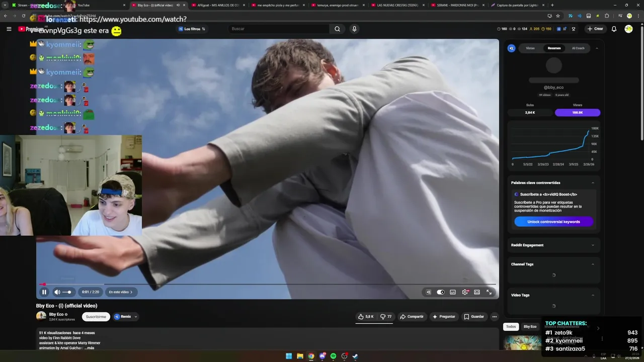
Task: Switch to theater mode view
Action: tap(477, 292)
